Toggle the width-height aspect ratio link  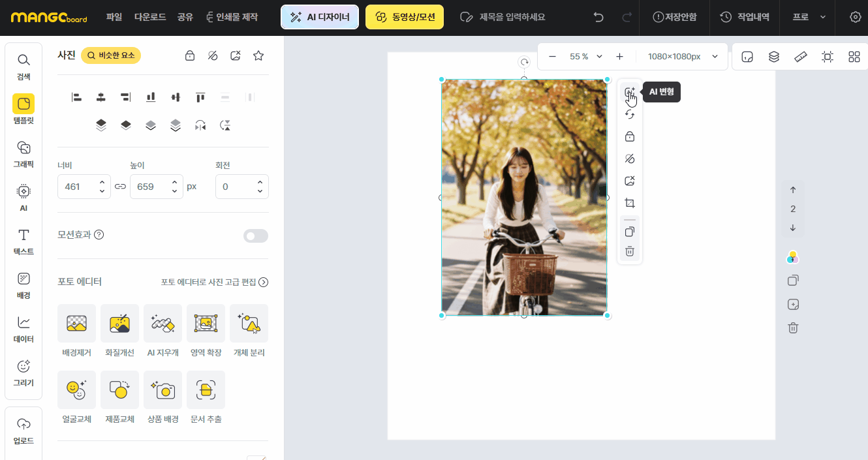pyautogui.click(x=120, y=187)
